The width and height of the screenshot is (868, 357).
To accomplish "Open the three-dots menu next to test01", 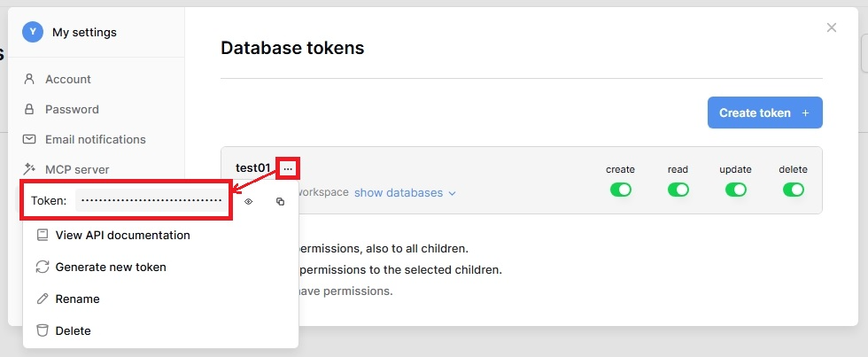I will pos(288,167).
